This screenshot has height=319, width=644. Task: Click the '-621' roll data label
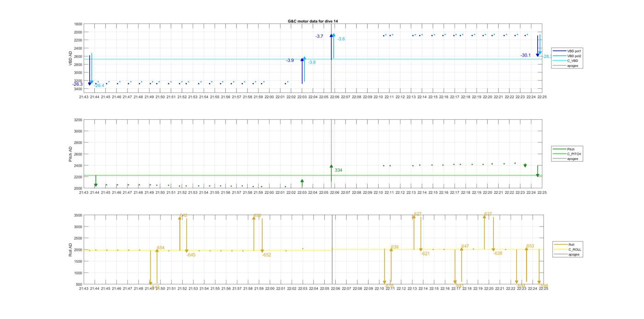click(425, 254)
